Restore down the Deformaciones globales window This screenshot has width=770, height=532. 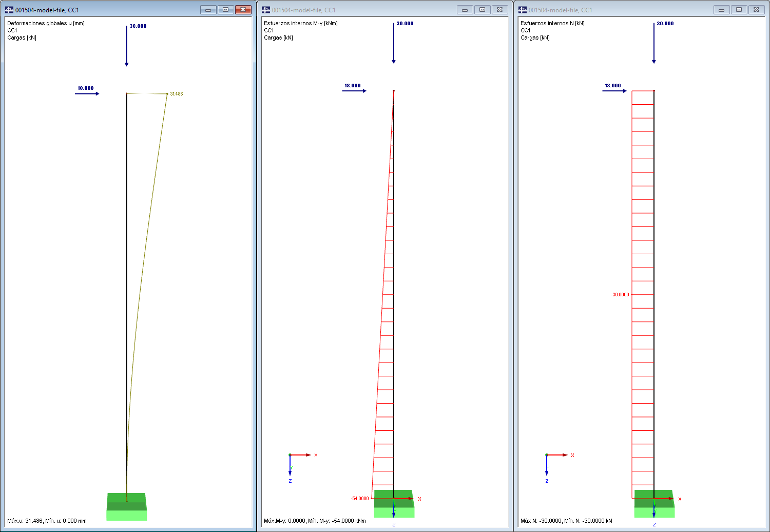coord(225,10)
